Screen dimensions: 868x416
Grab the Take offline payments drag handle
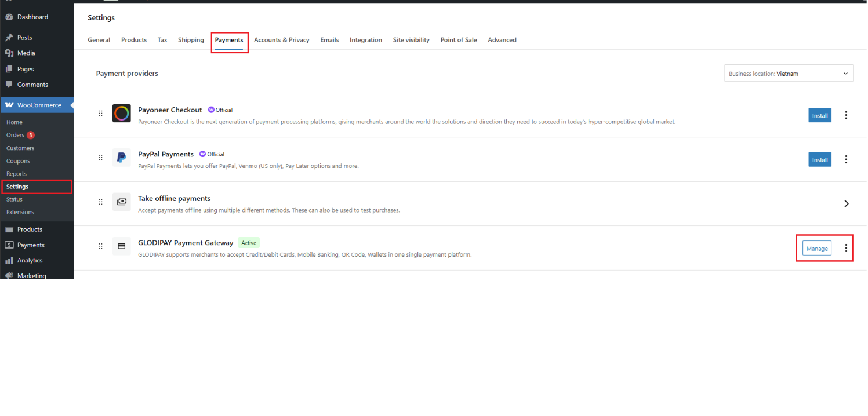(x=100, y=202)
